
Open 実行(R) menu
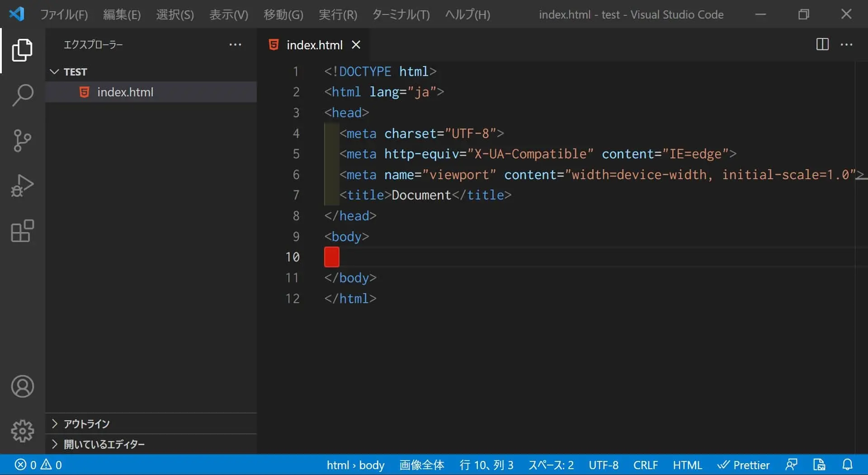[x=338, y=14]
